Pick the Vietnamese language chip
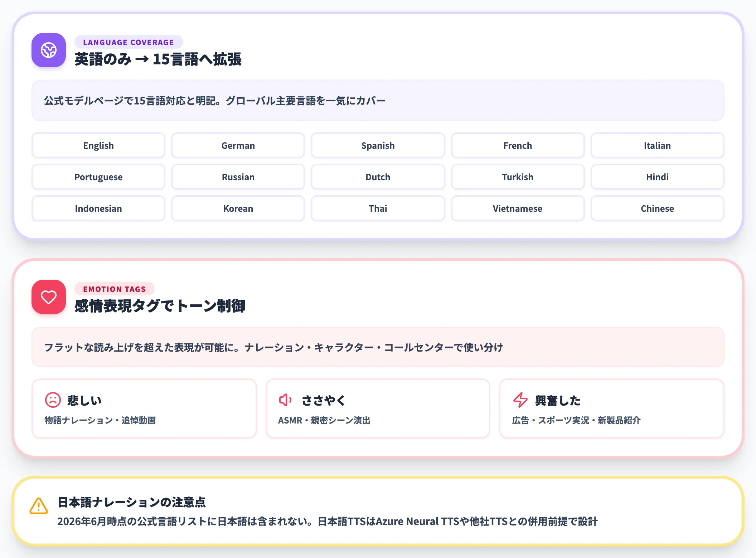This screenshot has width=756, height=558. tap(518, 209)
